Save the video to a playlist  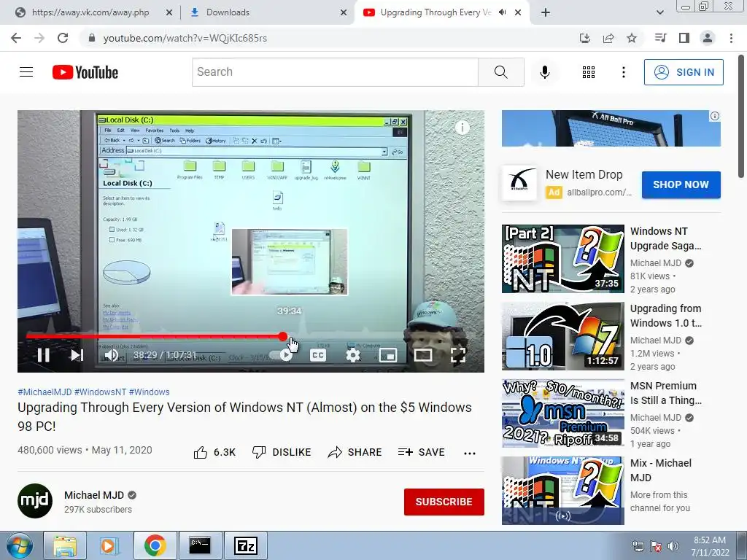click(421, 452)
